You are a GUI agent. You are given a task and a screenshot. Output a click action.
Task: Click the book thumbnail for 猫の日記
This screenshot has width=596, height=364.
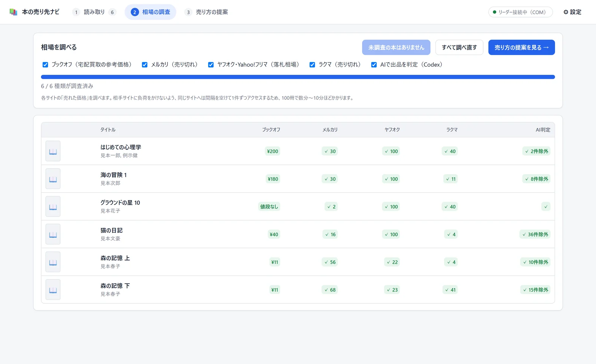[x=53, y=234]
